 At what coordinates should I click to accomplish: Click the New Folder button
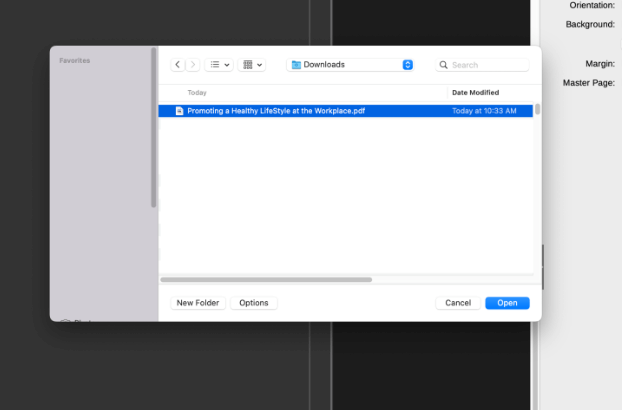pos(198,303)
